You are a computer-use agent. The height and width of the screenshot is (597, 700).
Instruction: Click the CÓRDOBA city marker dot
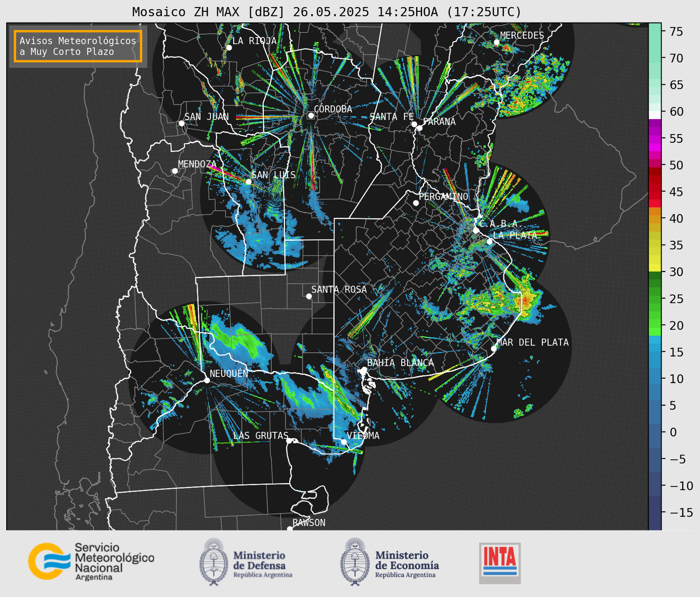pyautogui.click(x=311, y=115)
